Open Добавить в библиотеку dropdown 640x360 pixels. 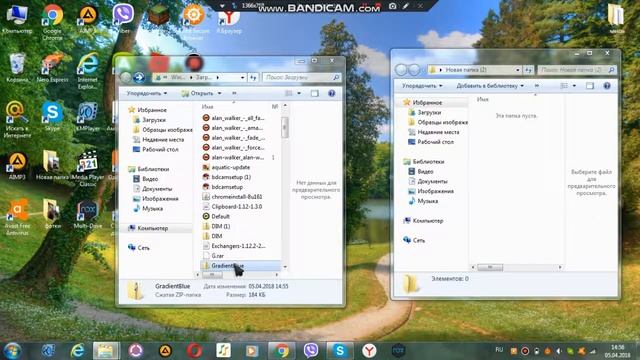coord(490,86)
